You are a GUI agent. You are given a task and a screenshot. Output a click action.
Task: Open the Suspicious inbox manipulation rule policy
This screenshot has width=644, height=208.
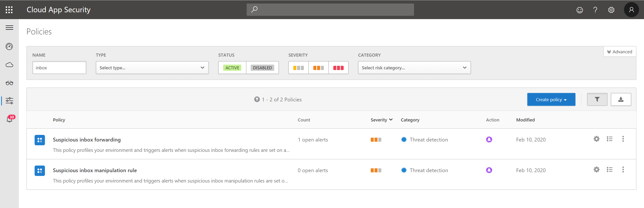(x=95, y=170)
